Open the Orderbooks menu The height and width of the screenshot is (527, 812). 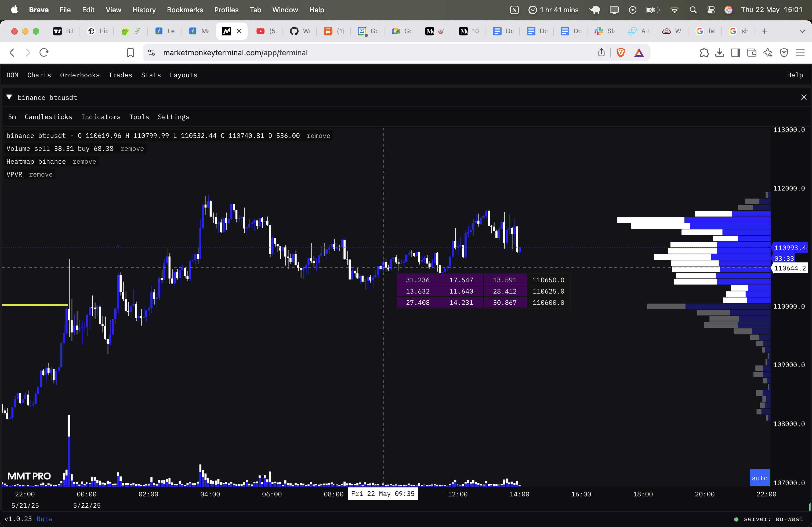click(x=79, y=75)
